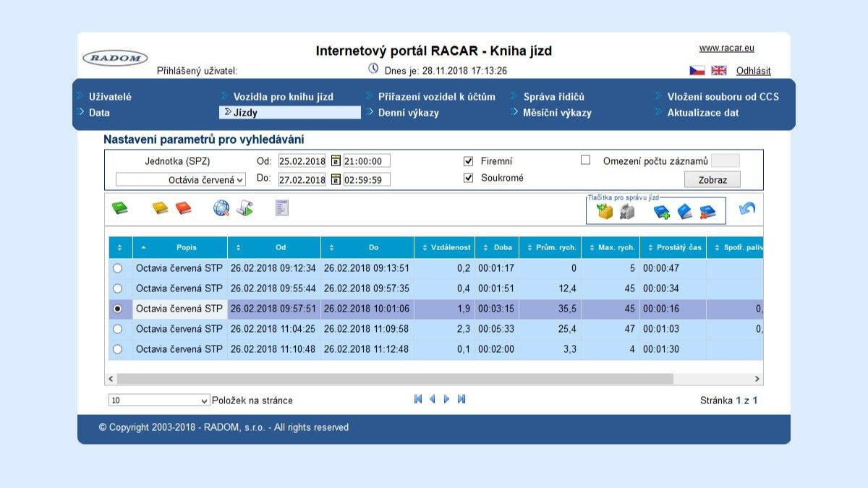868x488 pixels.
Task: Open the calendar picker for Od date
Action: pos(336,160)
